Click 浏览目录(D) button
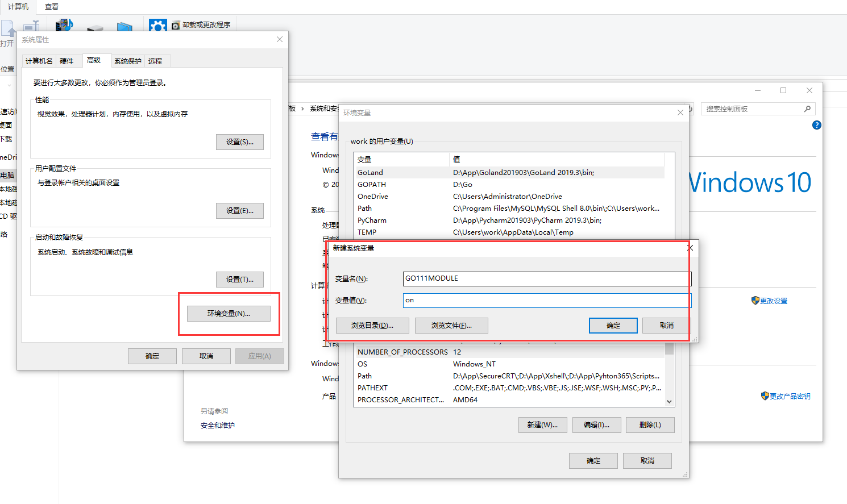 [372, 326]
